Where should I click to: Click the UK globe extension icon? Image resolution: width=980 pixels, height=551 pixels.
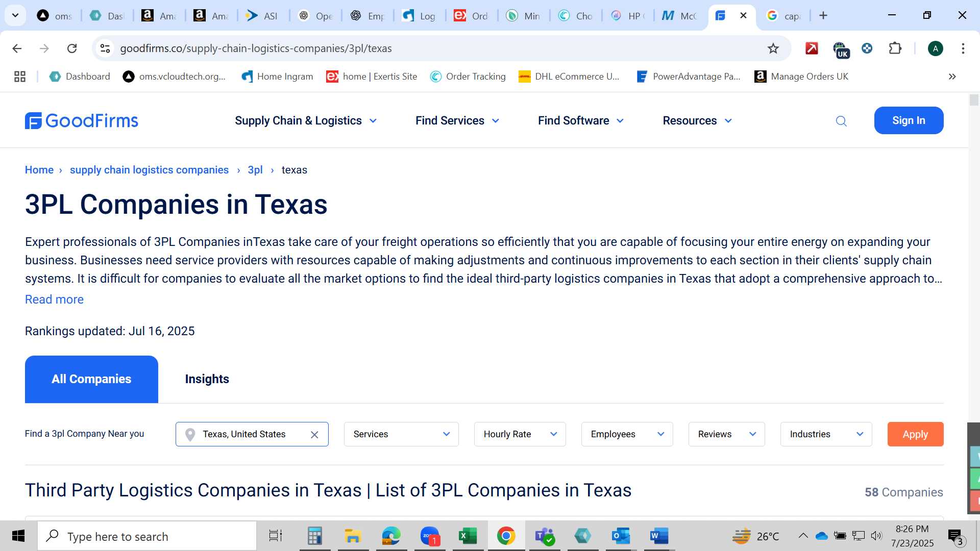coord(841,49)
